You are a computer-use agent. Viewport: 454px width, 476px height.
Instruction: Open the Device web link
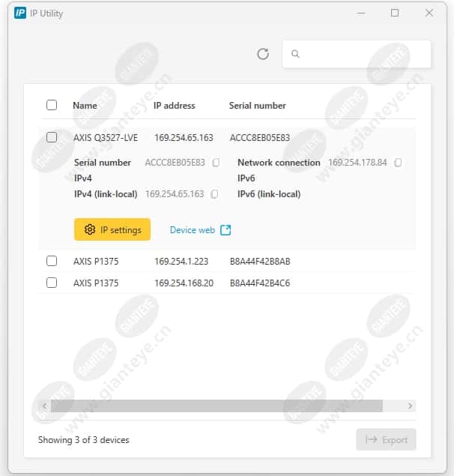pos(200,230)
